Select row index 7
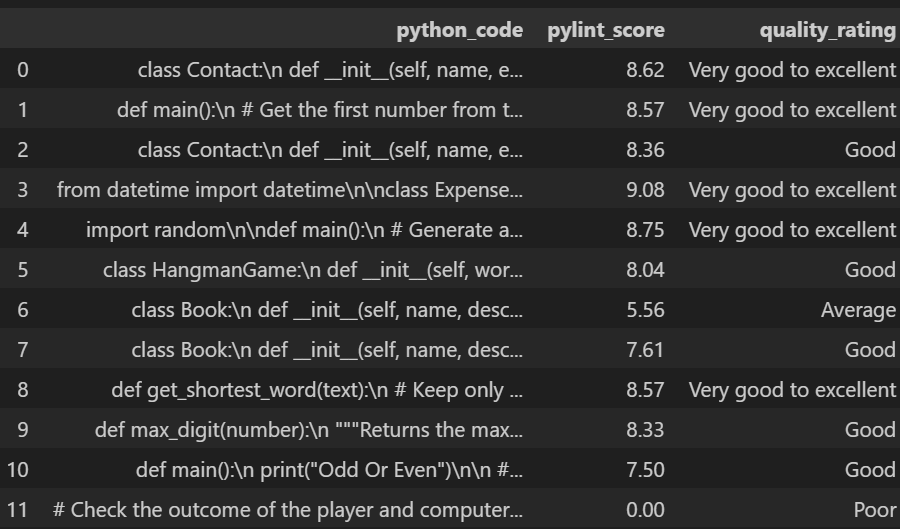 coord(22,350)
